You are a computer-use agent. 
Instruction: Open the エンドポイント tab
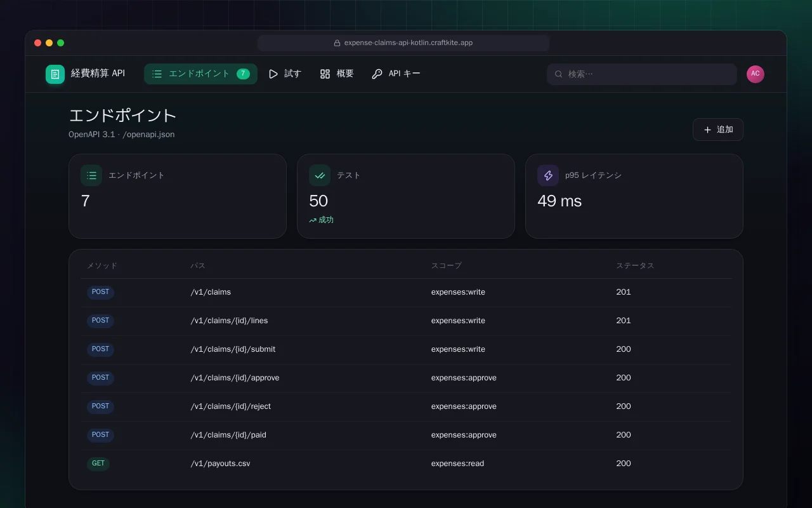(x=200, y=74)
